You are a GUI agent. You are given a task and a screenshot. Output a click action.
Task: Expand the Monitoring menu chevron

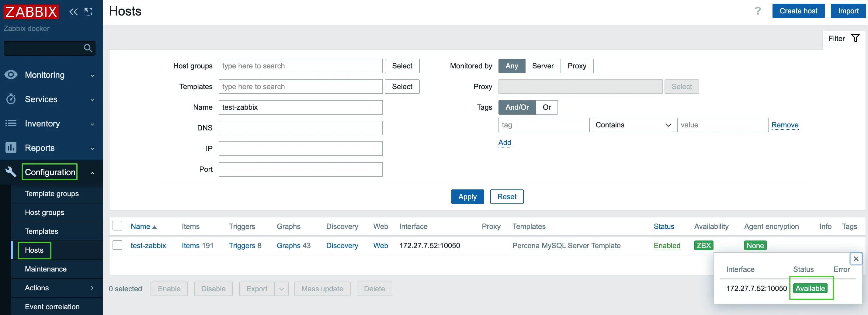pos(92,75)
